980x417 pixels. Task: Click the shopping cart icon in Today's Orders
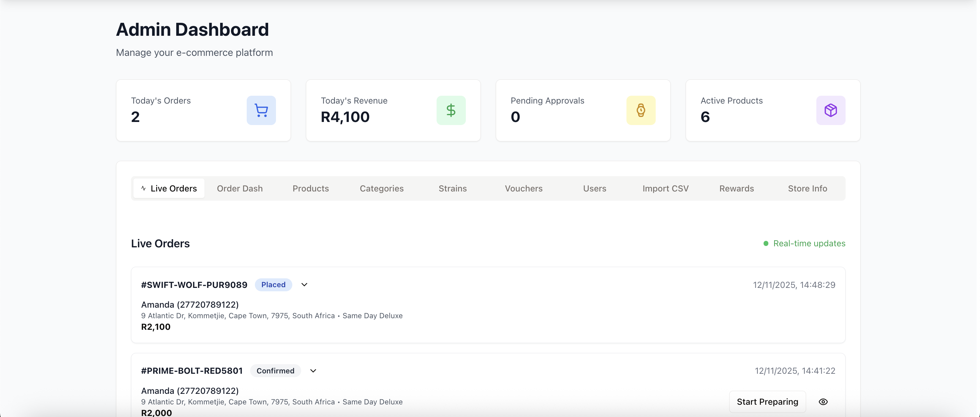click(261, 110)
